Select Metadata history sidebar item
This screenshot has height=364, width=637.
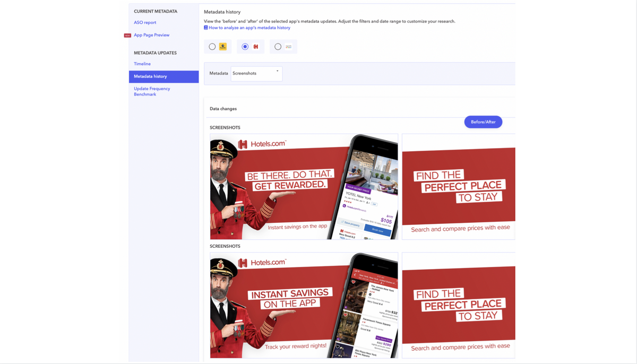(x=164, y=76)
